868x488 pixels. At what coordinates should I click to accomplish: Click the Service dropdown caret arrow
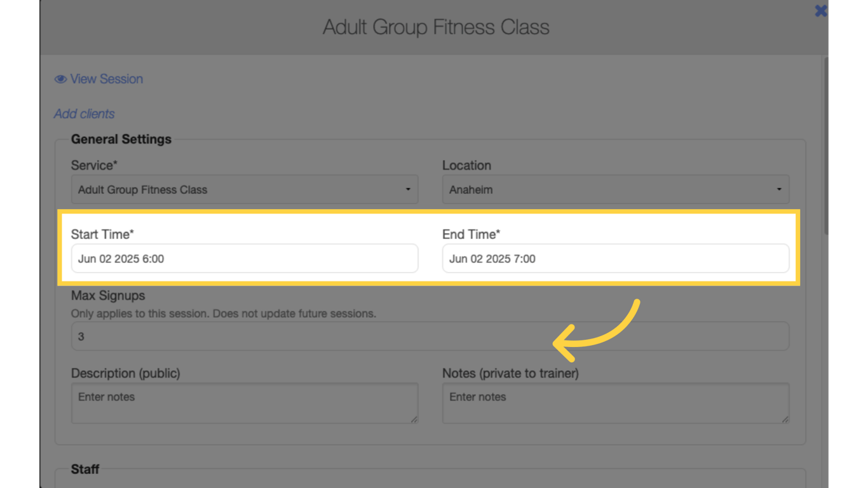pyautogui.click(x=408, y=189)
